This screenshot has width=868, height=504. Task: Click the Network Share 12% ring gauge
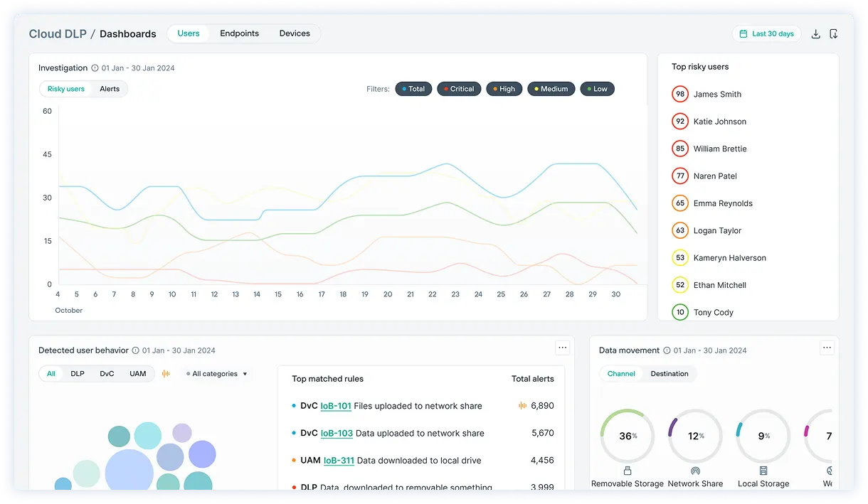pos(695,436)
